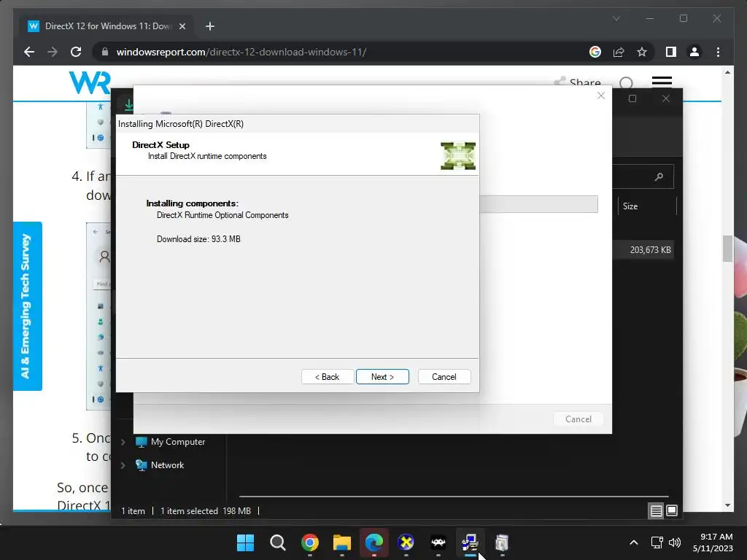747x560 pixels.
Task: Click the Explorer search magnifier
Action: click(659, 176)
